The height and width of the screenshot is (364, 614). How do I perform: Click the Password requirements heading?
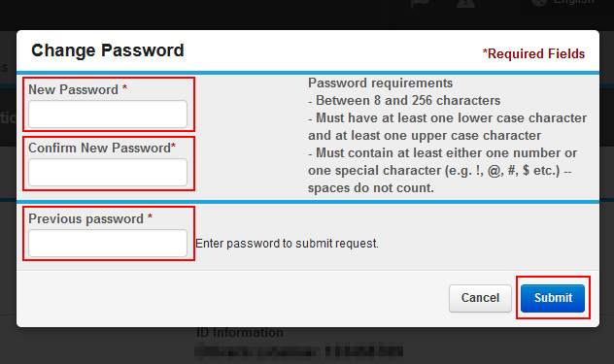coord(380,83)
